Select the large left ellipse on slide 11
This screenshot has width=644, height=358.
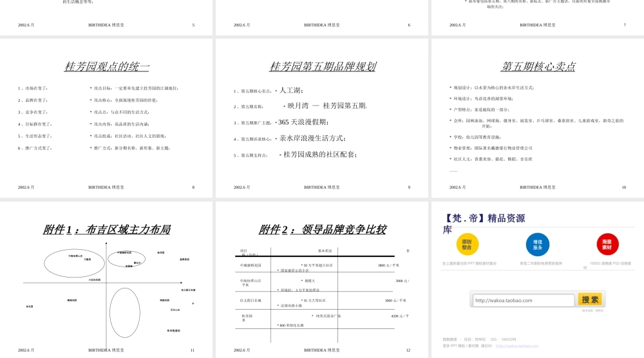pos(74,263)
